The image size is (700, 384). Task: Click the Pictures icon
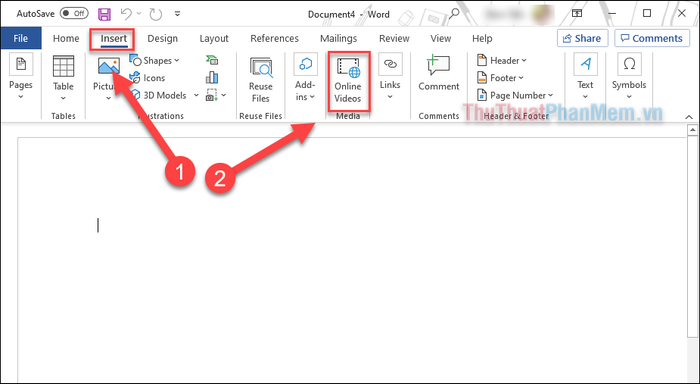(108, 66)
